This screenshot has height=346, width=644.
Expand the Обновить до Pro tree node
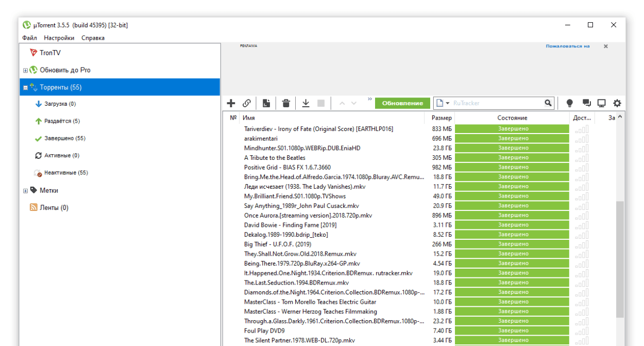click(25, 71)
